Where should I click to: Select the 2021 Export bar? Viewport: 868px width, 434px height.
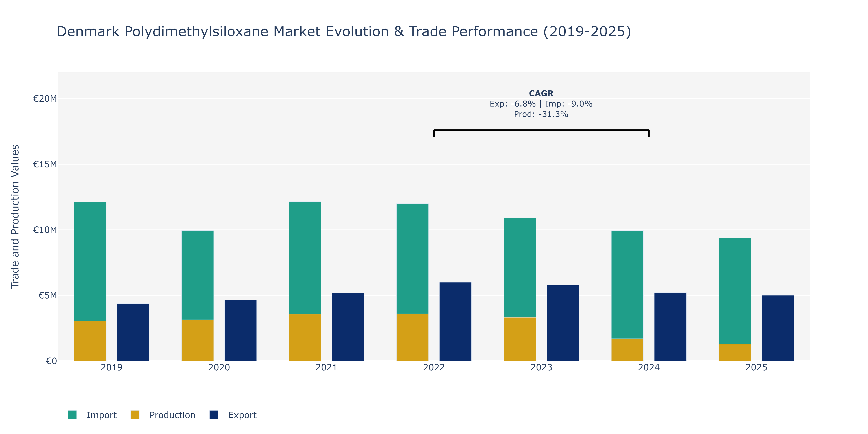click(348, 327)
